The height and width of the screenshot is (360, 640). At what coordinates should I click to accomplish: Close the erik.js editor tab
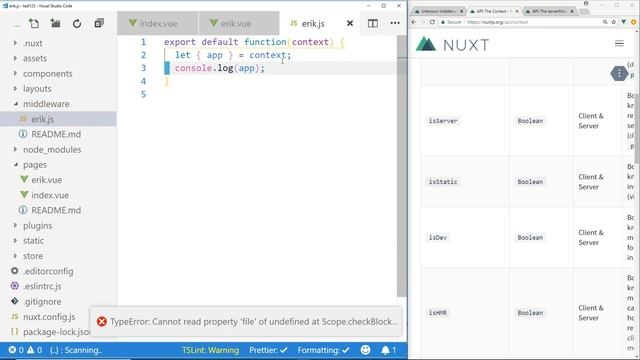coord(350,24)
